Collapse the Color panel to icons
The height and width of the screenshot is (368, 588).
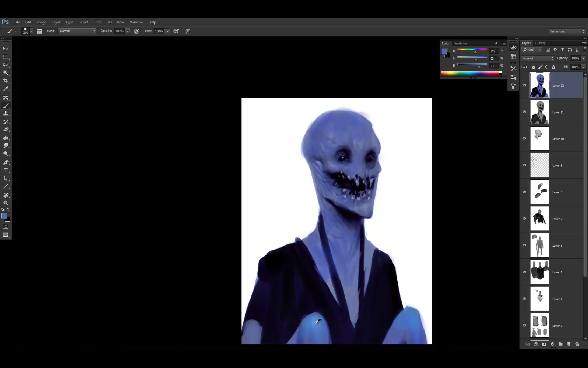coord(496,43)
